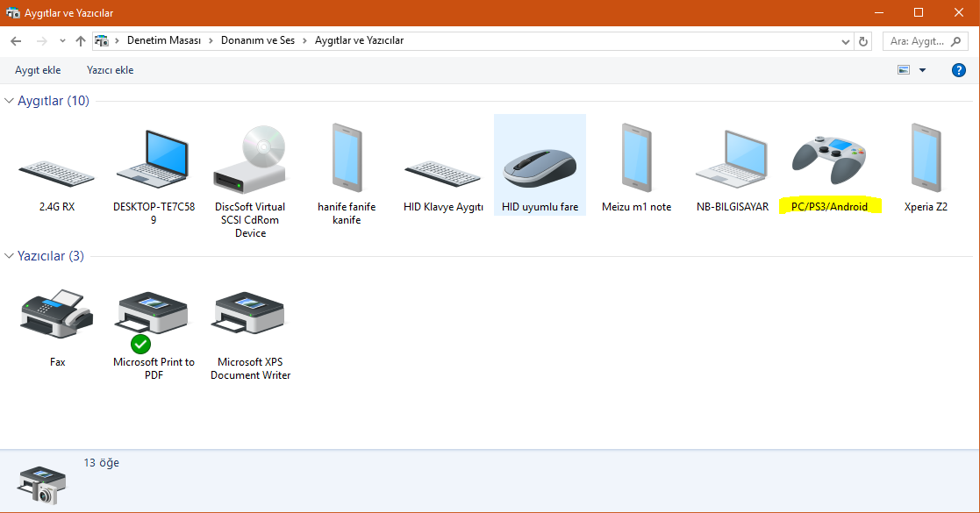Click the Microsoft XPS Document Writer label

pos(250,368)
